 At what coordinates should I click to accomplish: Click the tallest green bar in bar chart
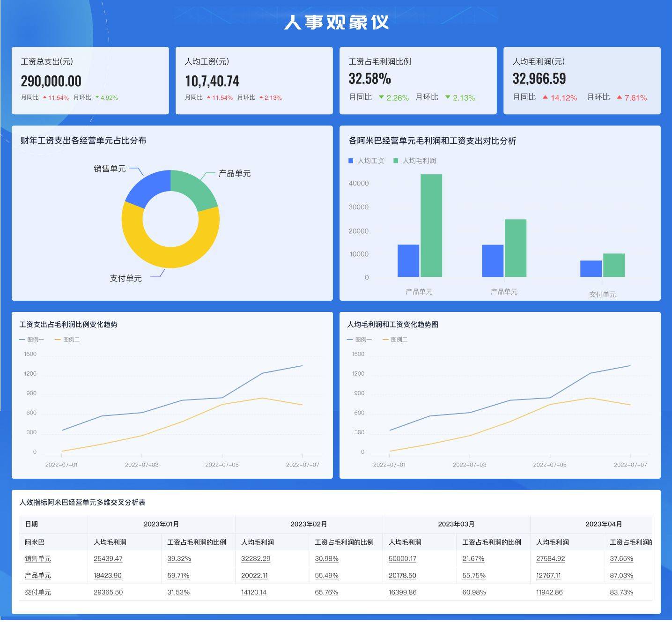431,226
